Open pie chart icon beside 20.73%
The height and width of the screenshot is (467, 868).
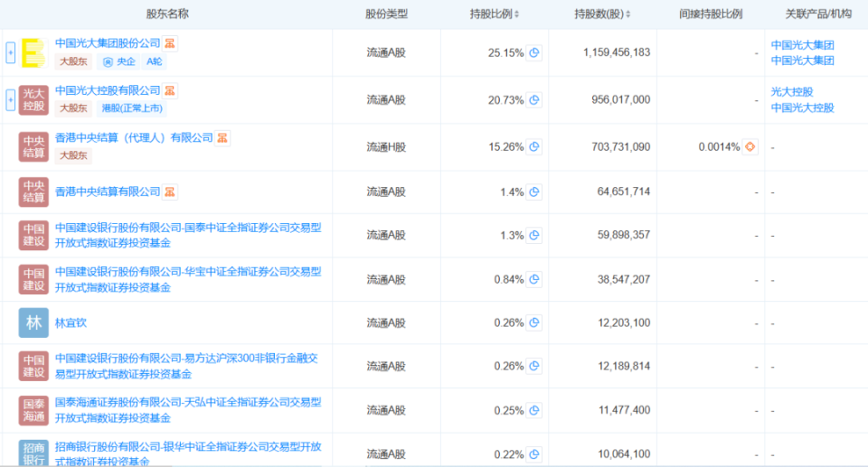click(x=534, y=99)
